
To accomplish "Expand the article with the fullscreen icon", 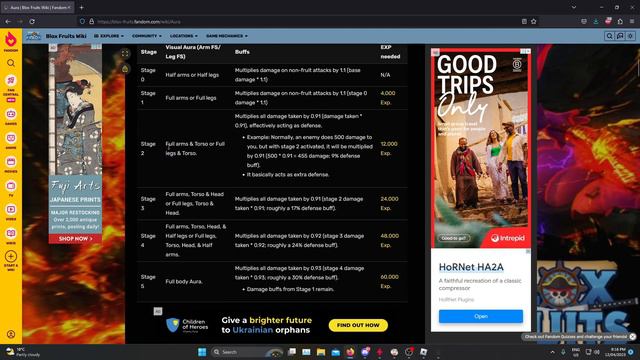I will 125,53.
